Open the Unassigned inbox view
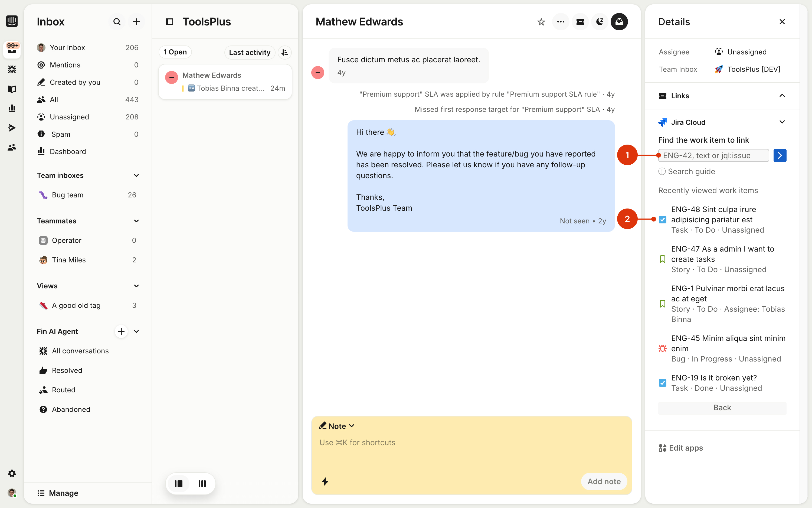812x508 pixels. (x=69, y=117)
